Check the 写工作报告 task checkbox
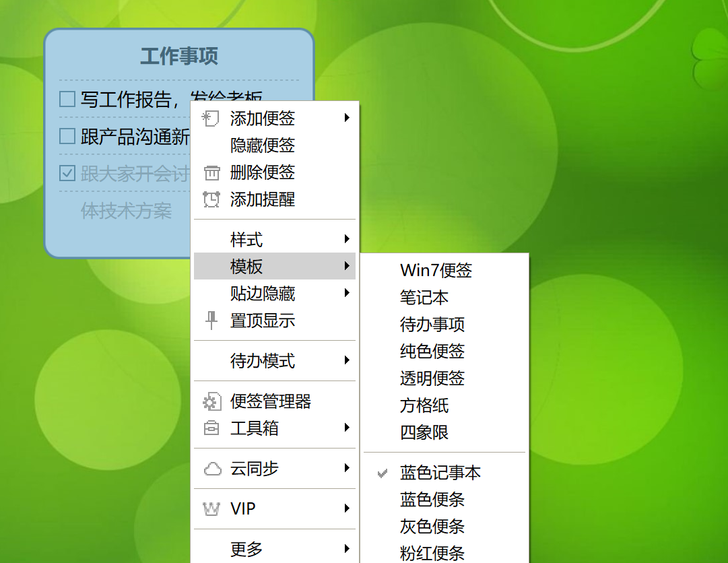The height and width of the screenshot is (563, 728). point(66,98)
